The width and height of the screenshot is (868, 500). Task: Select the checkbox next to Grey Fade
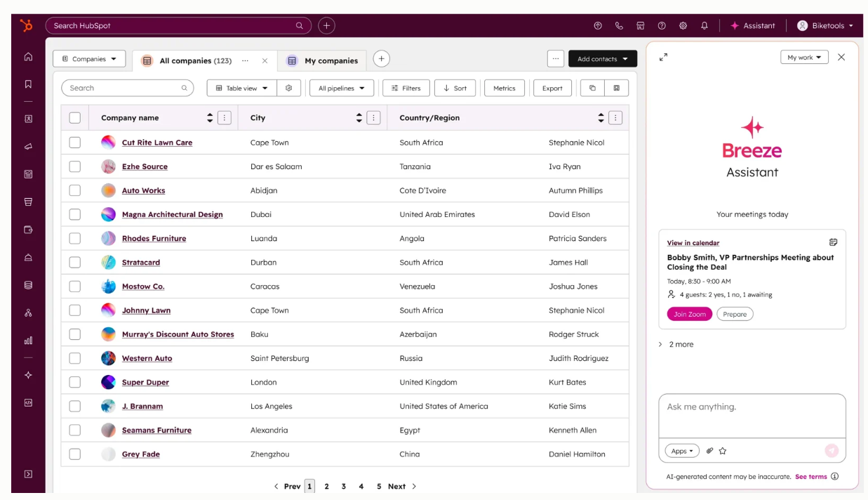tap(75, 454)
